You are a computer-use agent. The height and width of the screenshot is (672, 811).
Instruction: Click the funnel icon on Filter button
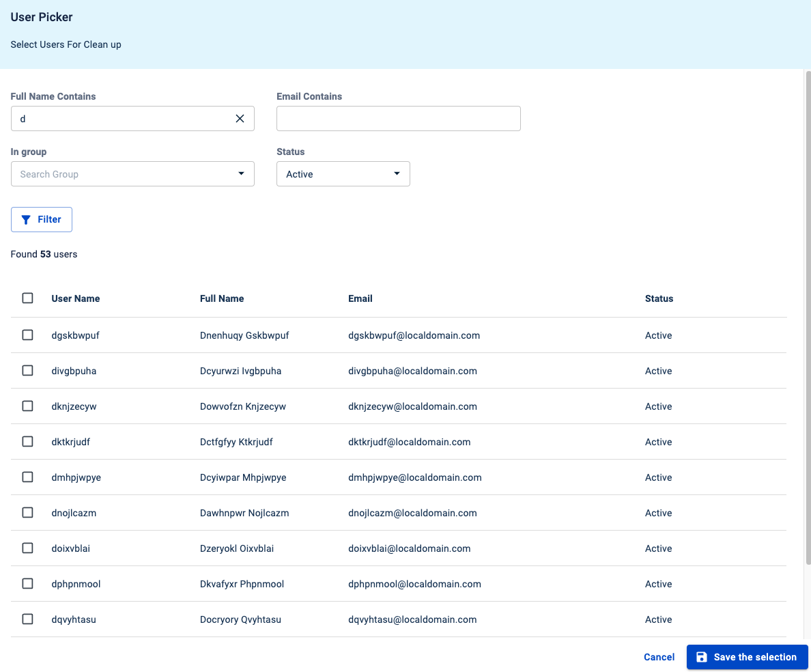[26, 220]
